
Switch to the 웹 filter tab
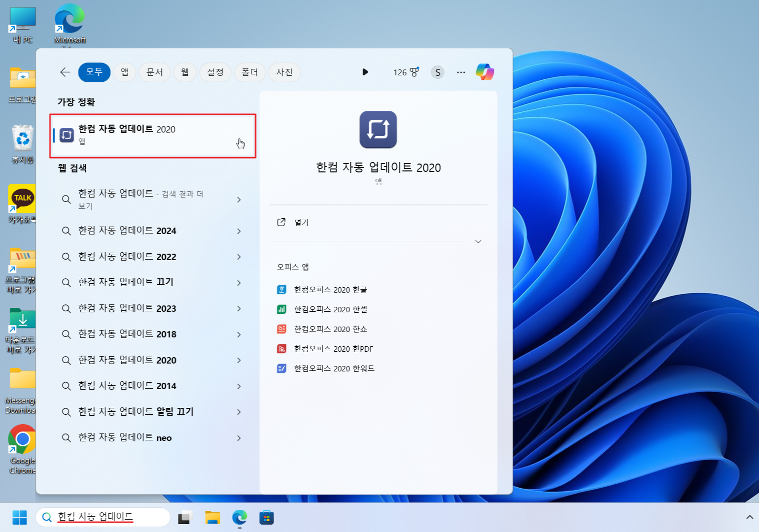pyautogui.click(x=185, y=72)
